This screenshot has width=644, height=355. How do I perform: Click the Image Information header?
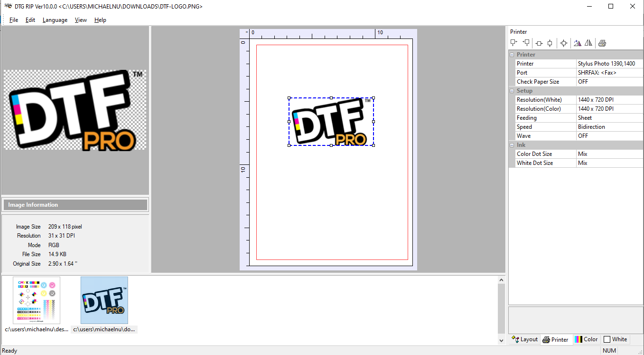(x=75, y=205)
